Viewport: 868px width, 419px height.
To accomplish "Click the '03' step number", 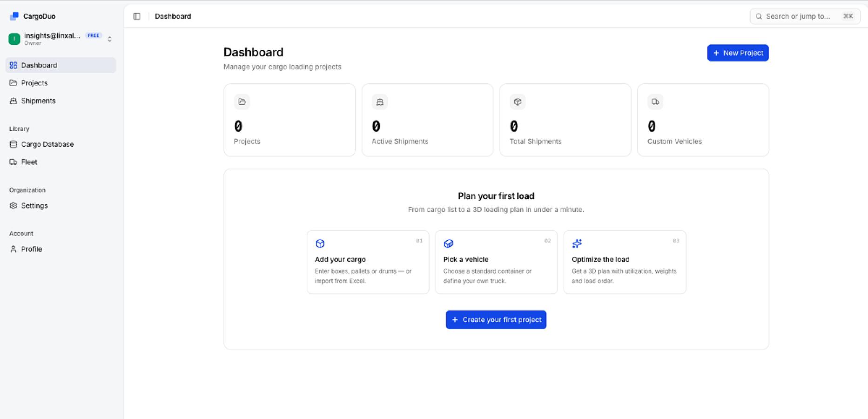I will [x=676, y=241].
